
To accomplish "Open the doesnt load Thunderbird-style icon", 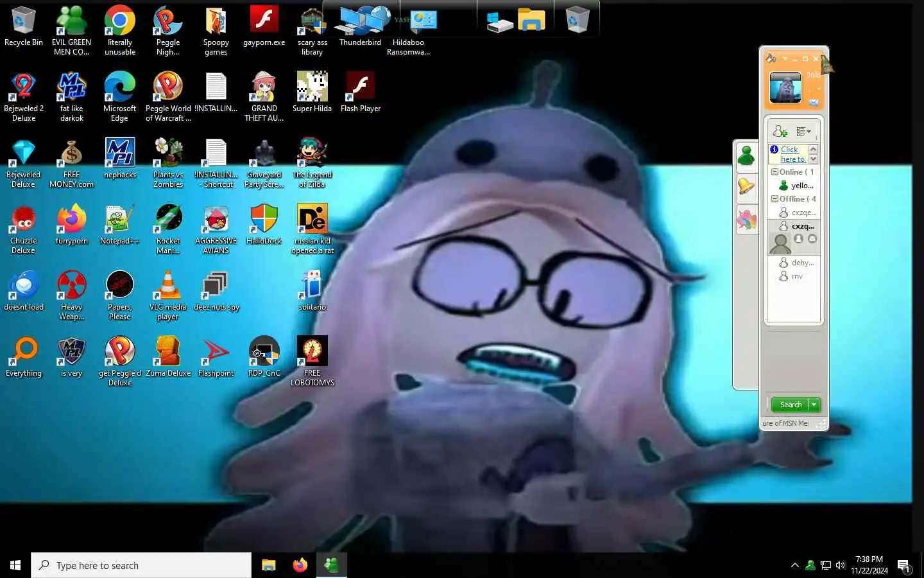I will [24, 291].
